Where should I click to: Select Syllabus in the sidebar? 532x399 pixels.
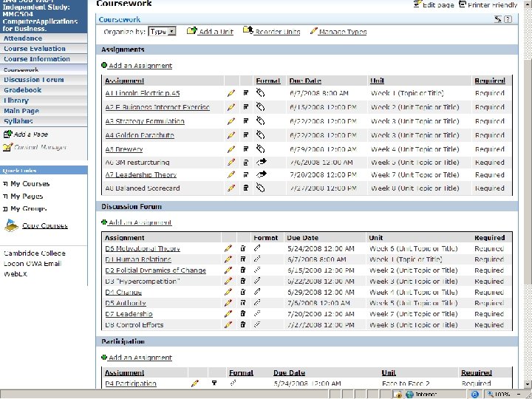pos(18,121)
